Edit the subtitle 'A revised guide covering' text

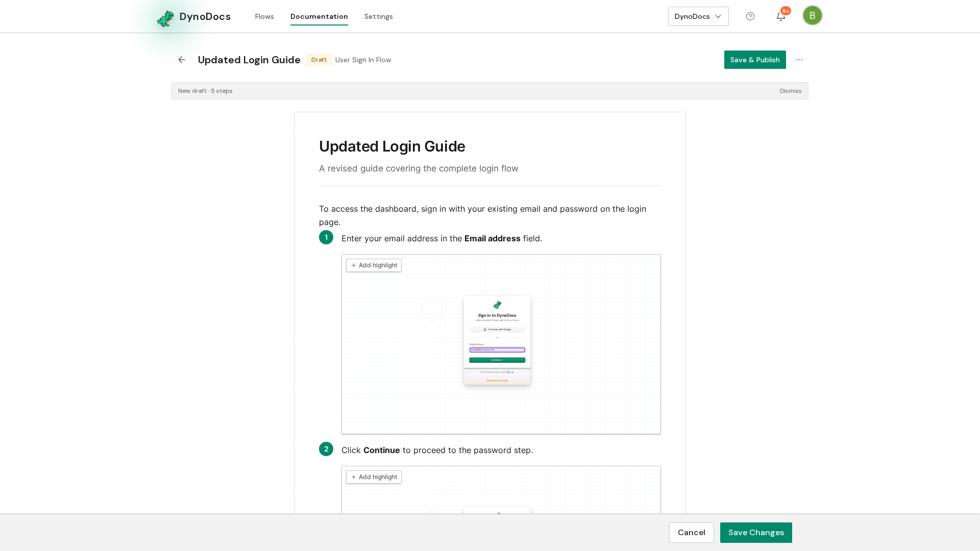click(419, 168)
